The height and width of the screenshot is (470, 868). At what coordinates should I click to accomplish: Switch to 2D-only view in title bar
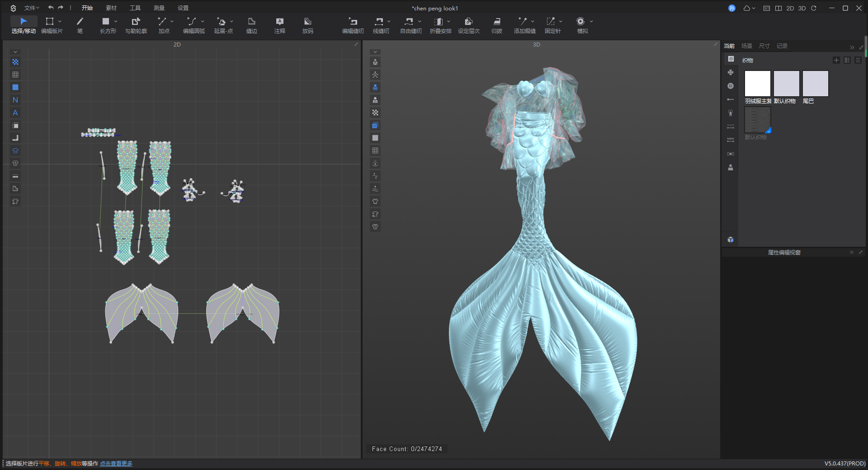click(x=790, y=8)
